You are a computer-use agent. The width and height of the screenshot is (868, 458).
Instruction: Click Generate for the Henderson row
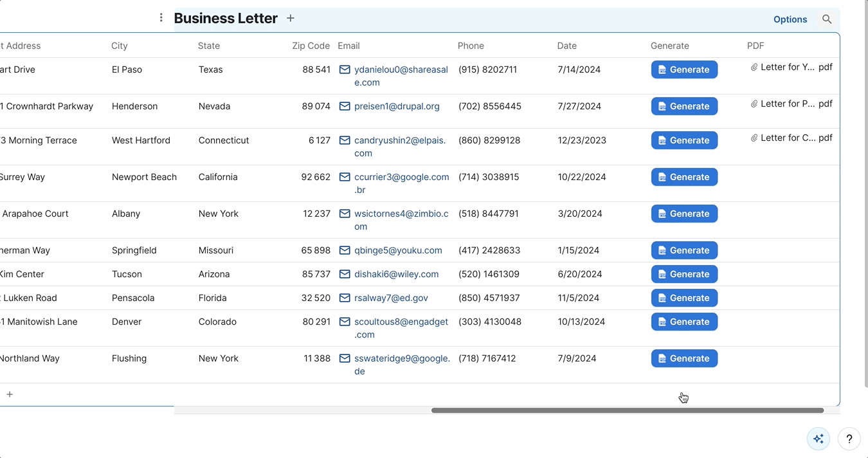[x=684, y=106]
